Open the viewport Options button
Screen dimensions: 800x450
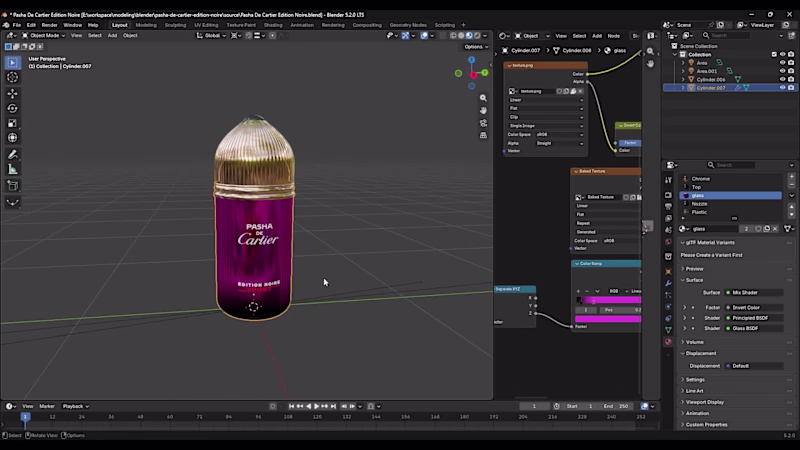(x=477, y=47)
